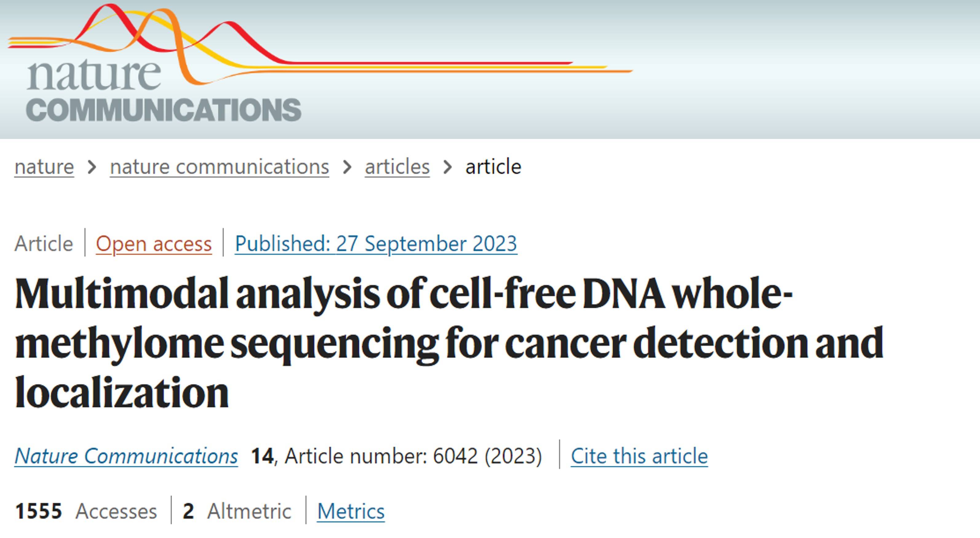Click the Nature Communications logo wordmark
This screenshot has height=538, width=980.
tap(164, 91)
